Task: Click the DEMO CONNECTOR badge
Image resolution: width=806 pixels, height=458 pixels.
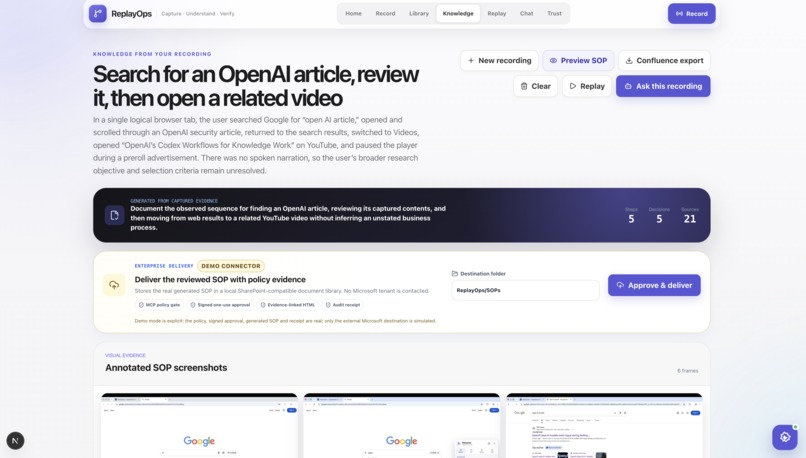Action: coord(231,266)
